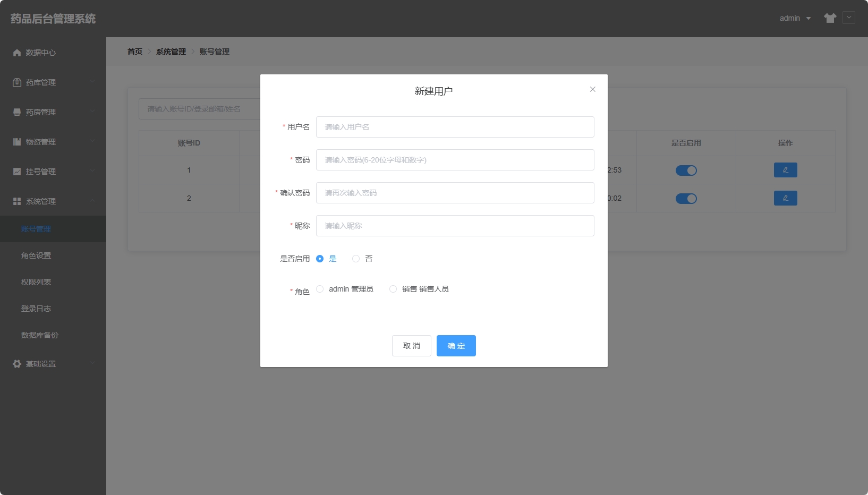Close the 新建用户 dialog with X
The width and height of the screenshot is (868, 495).
[593, 89]
